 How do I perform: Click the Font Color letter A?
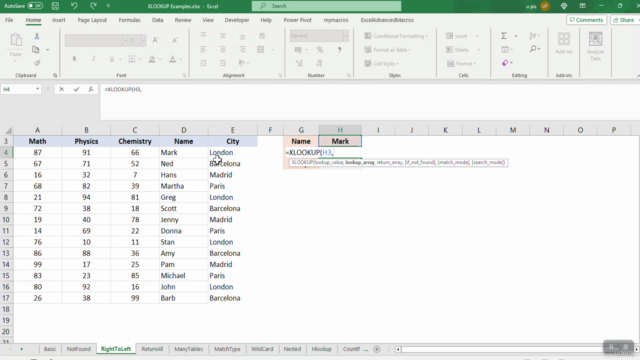point(173,59)
